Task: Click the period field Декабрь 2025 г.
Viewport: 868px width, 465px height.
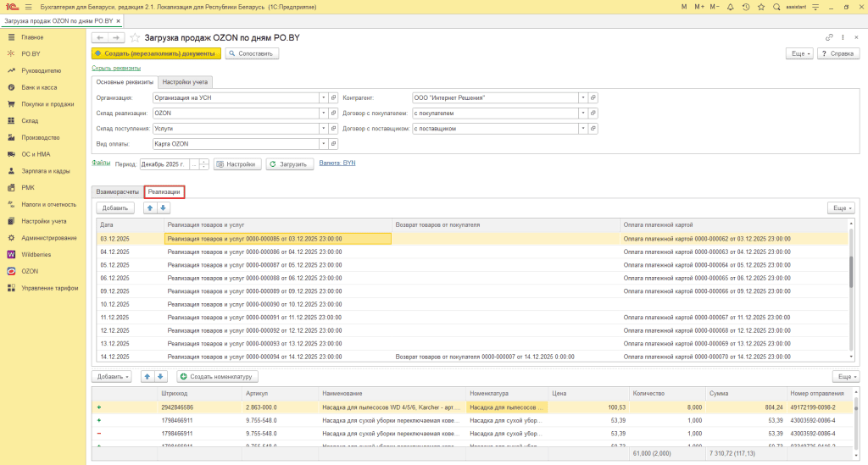Action: click(x=164, y=164)
